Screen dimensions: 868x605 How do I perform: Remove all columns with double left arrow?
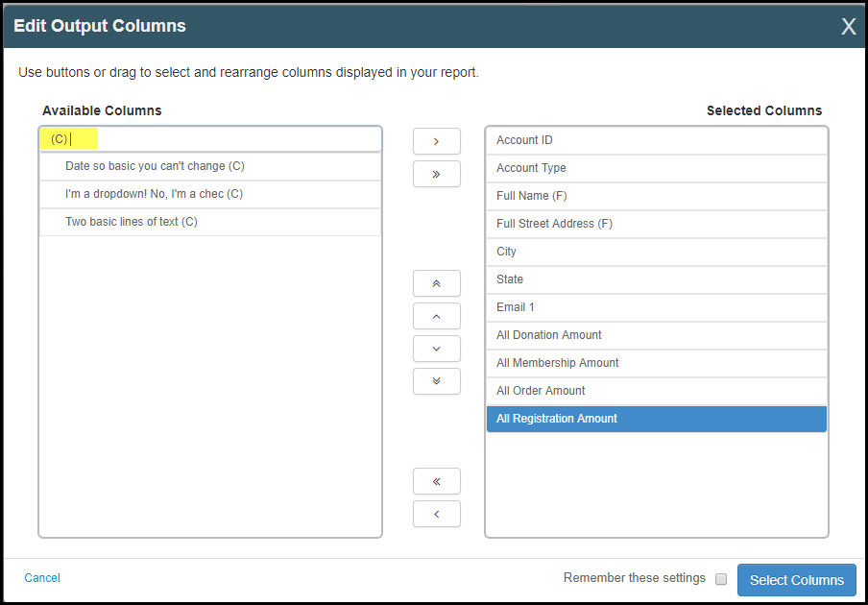[436, 481]
